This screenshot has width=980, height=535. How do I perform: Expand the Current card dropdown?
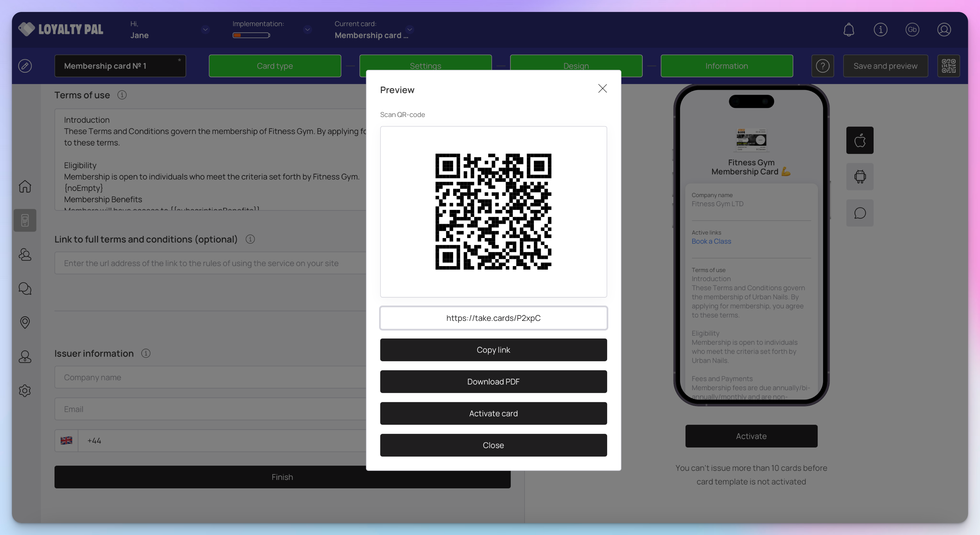pyautogui.click(x=410, y=29)
